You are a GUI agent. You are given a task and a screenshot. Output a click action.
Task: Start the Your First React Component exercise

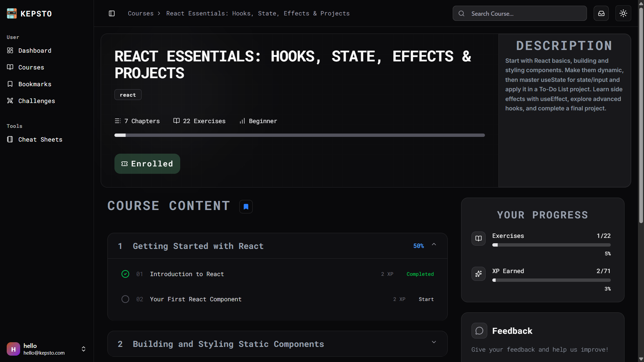(x=426, y=299)
